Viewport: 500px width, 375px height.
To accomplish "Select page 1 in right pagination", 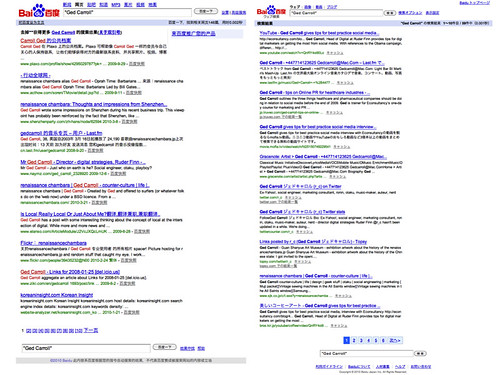I will (346, 340).
